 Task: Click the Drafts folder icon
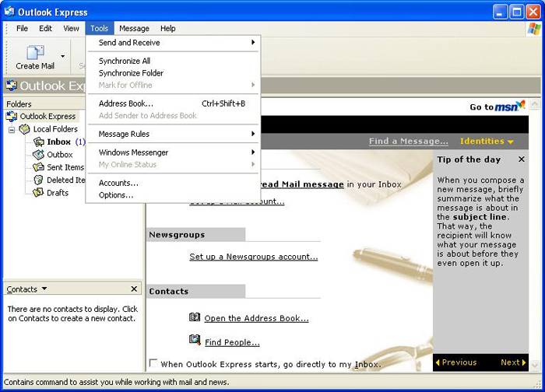pos(38,193)
